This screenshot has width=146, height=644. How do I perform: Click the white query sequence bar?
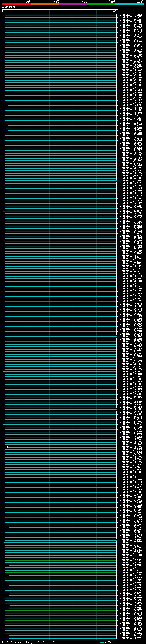(60, 9)
